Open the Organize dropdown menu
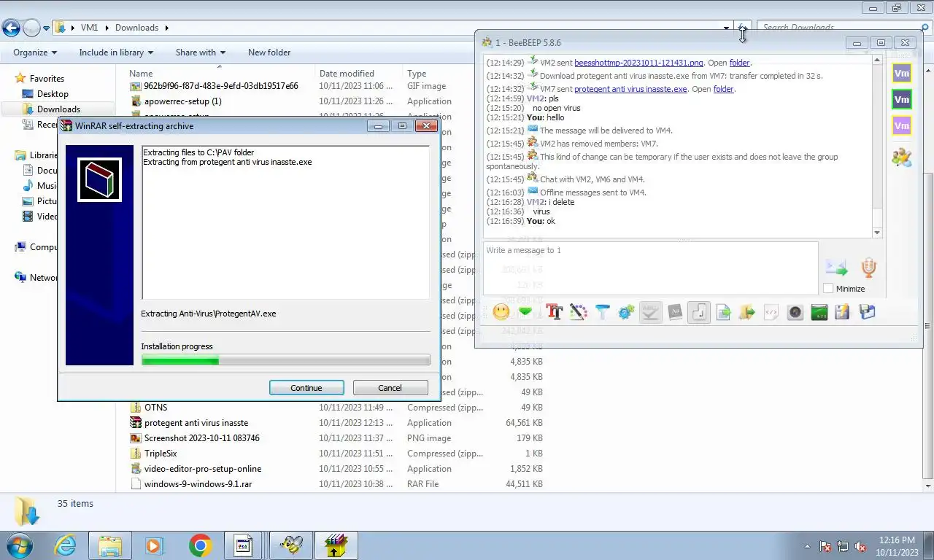The image size is (934, 560). click(x=35, y=52)
